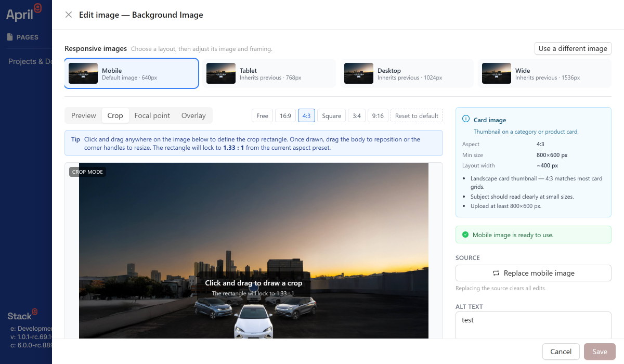Click the green checkmark ready icon
This screenshot has height=364, width=624.
pyautogui.click(x=465, y=235)
